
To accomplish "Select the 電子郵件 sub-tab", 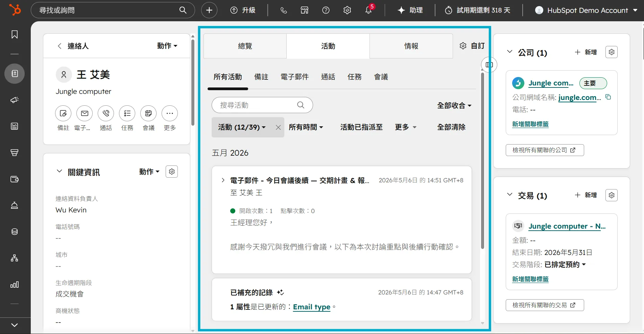I will point(295,77).
